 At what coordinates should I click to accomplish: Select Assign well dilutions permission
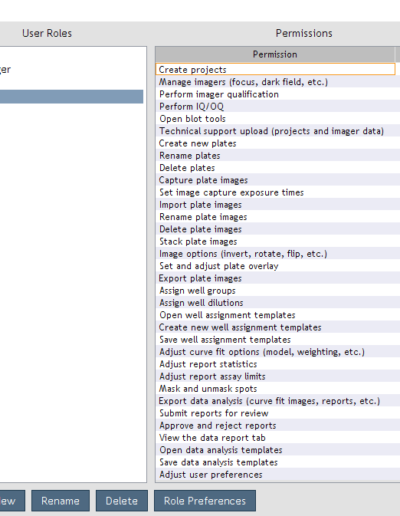click(x=278, y=303)
